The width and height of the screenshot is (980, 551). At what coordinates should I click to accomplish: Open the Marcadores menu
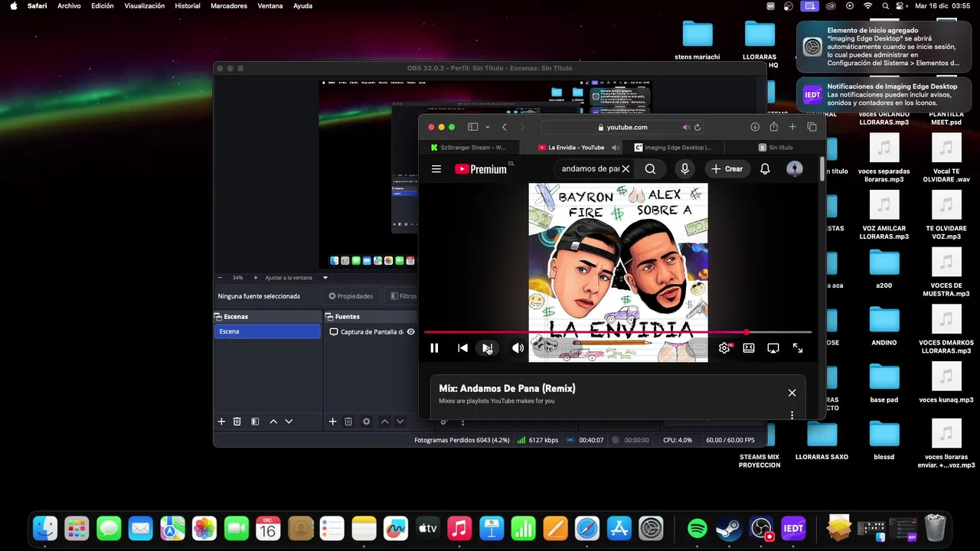pyautogui.click(x=229, y=6)
